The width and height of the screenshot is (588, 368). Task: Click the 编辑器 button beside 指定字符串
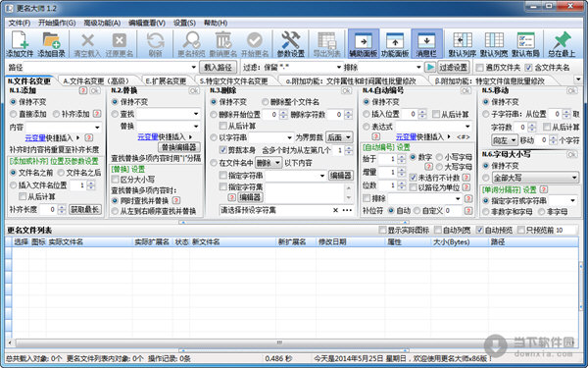point(340,176)
